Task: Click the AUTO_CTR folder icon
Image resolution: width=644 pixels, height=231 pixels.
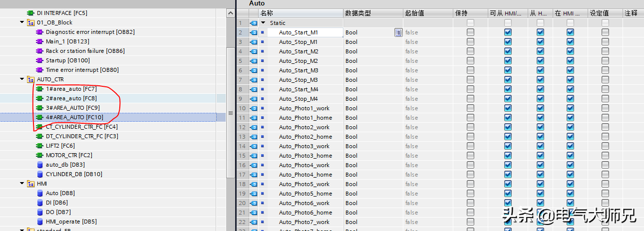Action: [31, 79]
